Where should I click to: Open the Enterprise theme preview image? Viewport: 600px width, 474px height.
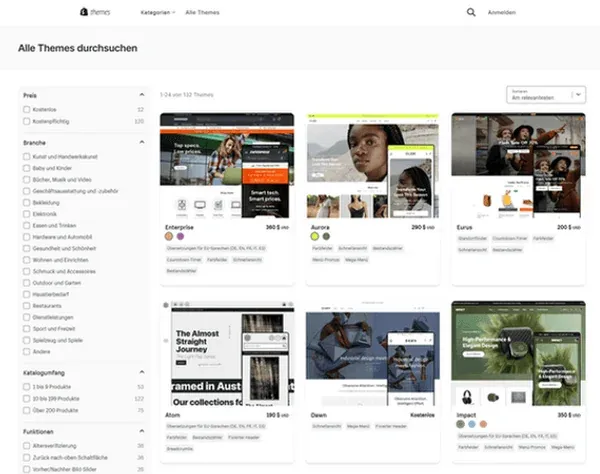coord(227,165)
